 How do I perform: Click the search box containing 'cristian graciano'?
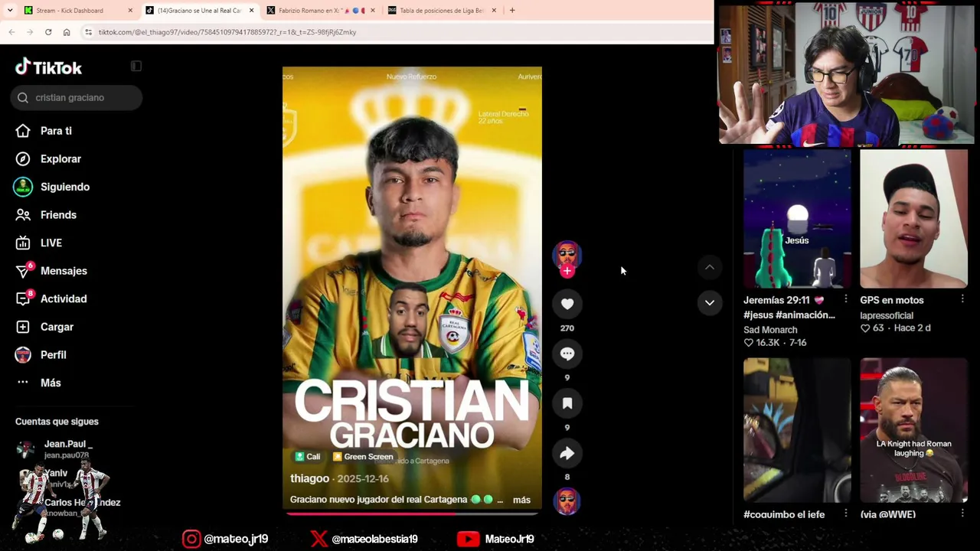point(77,97)
